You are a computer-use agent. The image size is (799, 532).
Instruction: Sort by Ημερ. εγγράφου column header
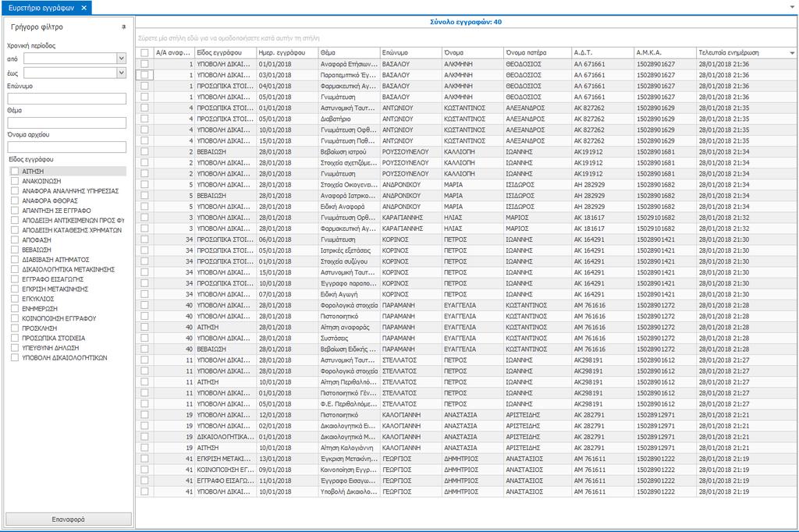pyautogui.click(x=287, y=53)
